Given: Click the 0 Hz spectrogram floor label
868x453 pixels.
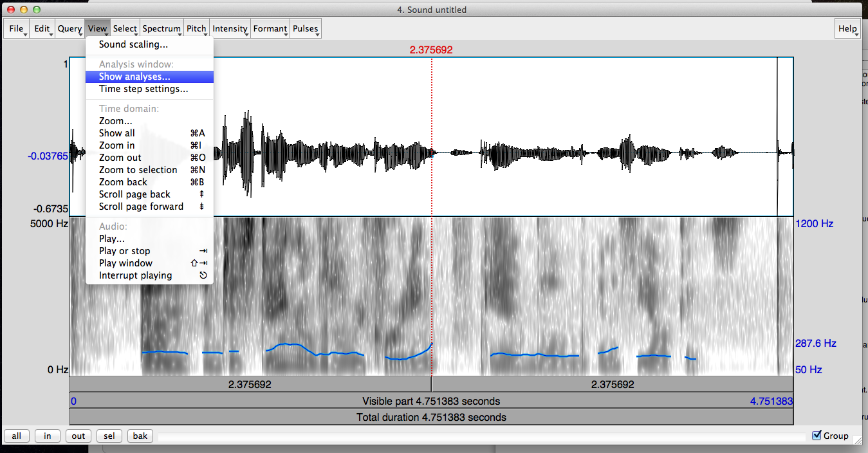Looking at the screenshot, I should tap(58, 370).
